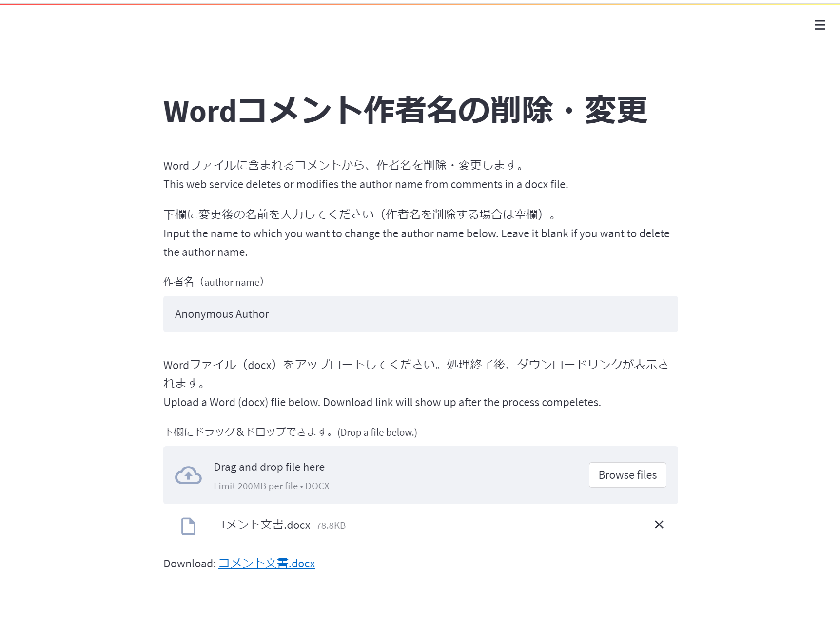The width and height of the screenshot is (840, 622).
Task: Select the uploaded file name in the file list
Action: [262, 525]
